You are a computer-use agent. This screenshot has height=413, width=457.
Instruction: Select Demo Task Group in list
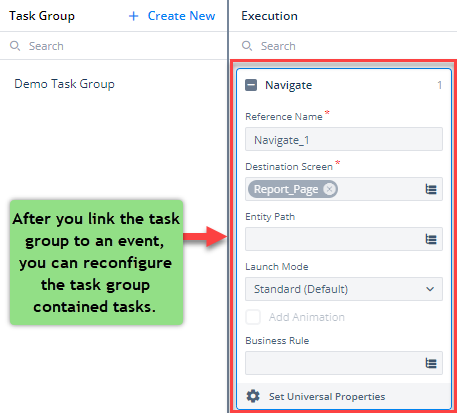point(64,84)
